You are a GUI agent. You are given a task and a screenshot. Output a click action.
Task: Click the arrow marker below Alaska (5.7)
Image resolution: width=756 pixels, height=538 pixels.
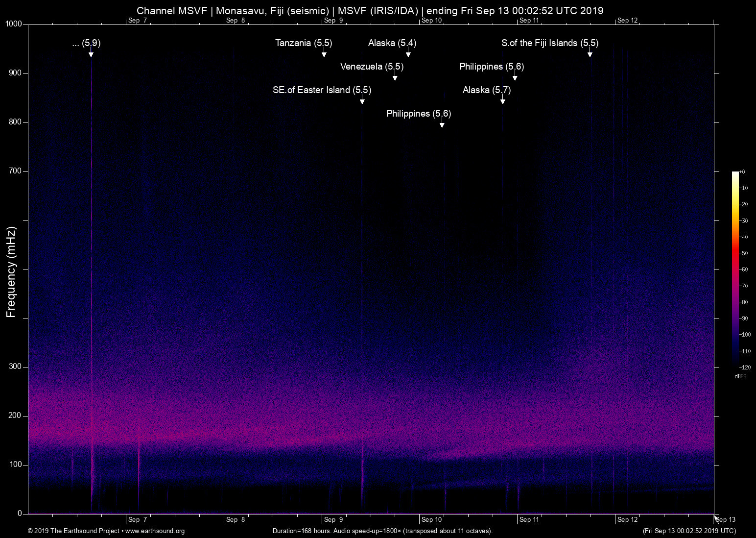(x=502, y=101)
